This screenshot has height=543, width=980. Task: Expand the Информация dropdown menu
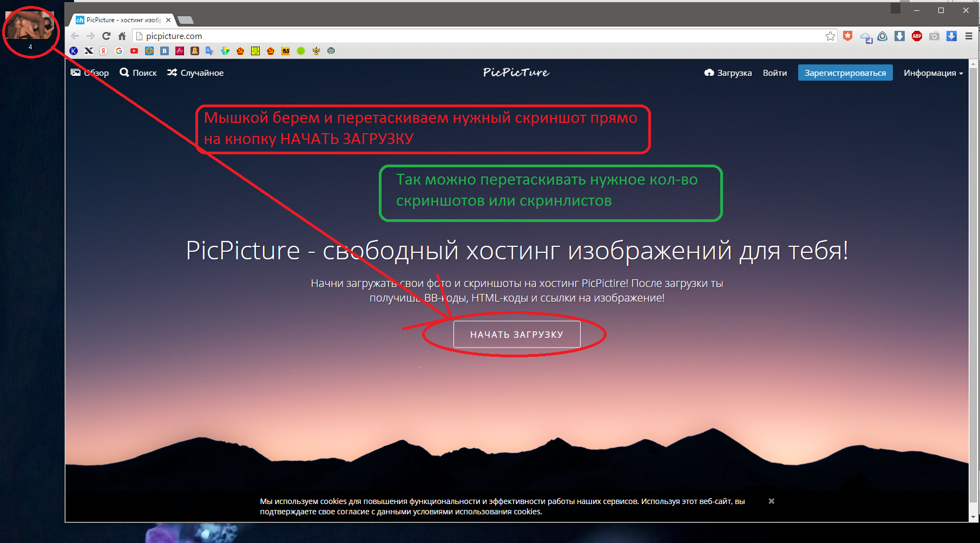coord(933,73)
